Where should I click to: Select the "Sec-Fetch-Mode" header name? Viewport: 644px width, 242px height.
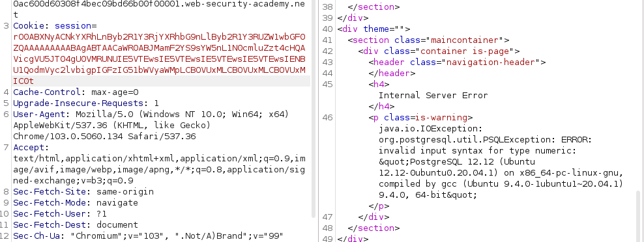[50, 203]
